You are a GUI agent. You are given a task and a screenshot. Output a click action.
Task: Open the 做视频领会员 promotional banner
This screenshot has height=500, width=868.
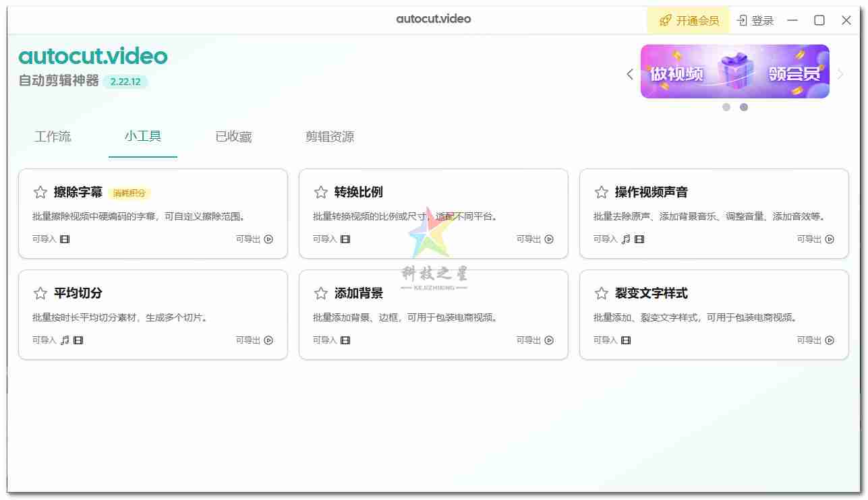735,70
